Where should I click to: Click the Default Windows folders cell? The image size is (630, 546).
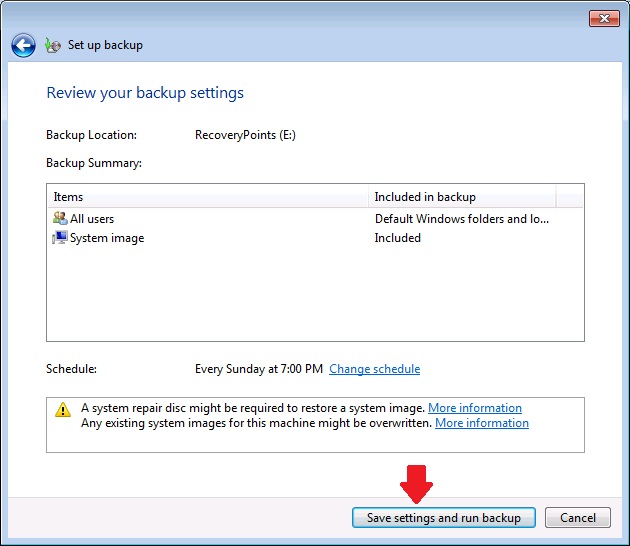click(461, 219)
